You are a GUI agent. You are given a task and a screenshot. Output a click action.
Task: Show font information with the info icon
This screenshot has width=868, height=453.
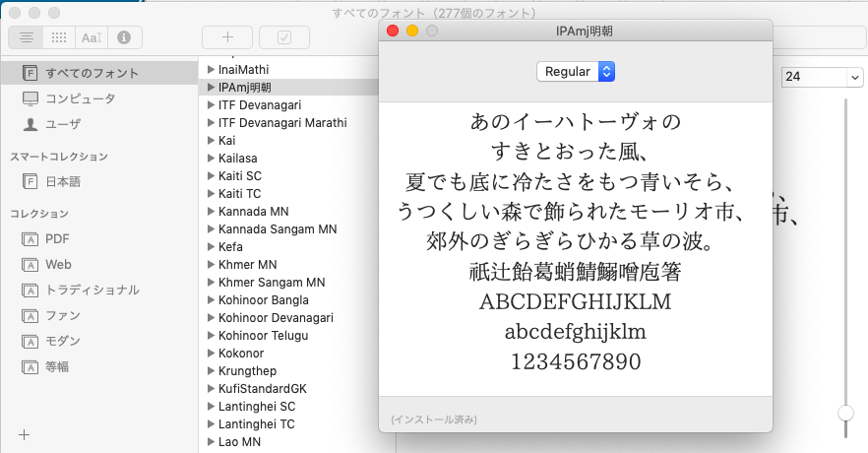click(x=124, y=37)
